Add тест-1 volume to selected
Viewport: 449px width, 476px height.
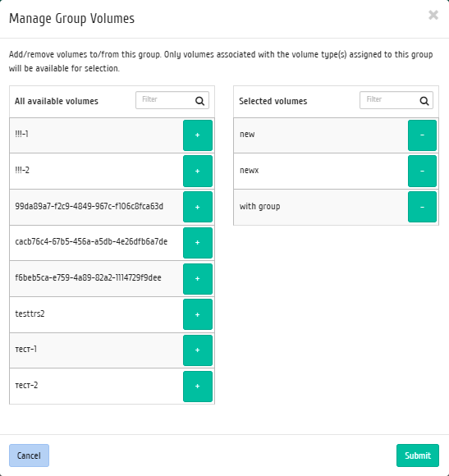198,350
